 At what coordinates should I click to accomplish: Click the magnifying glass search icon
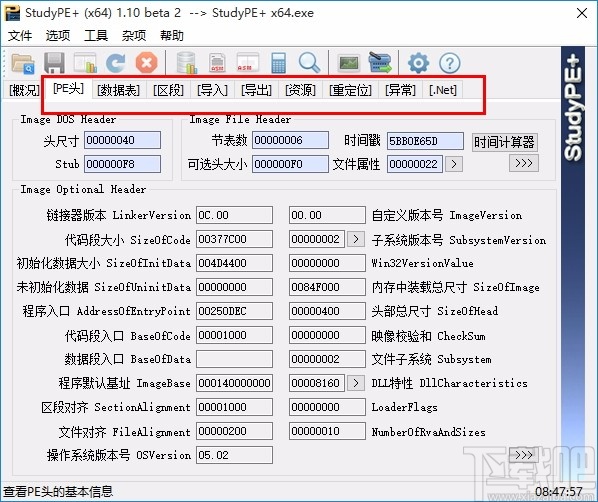coord(309,63)
